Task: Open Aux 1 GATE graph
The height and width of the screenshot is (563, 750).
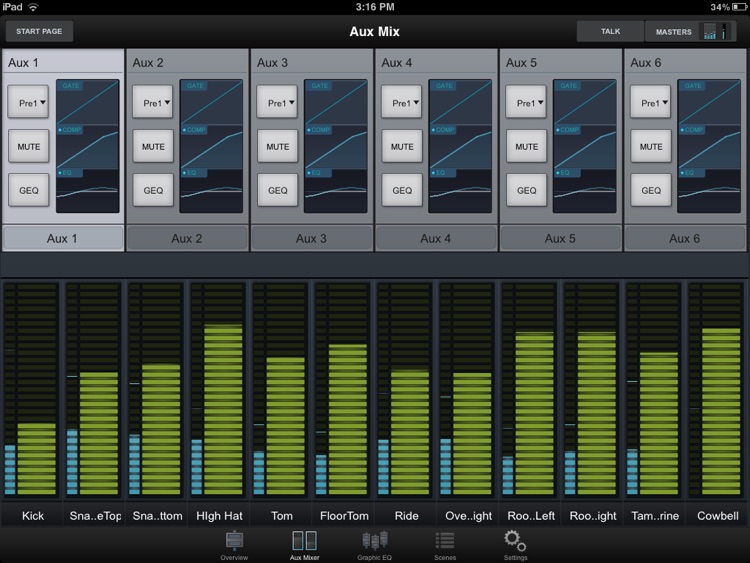Action: (x=88, y=102)
